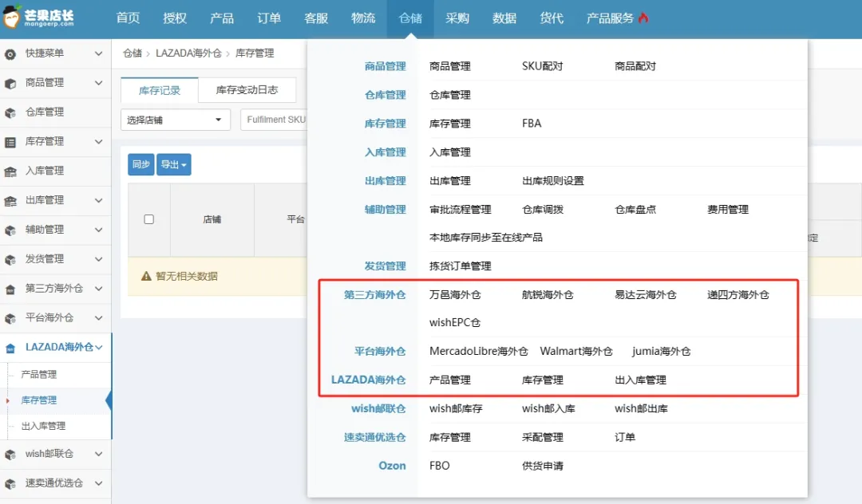Open the 物流 top menu

click(363, 18)
